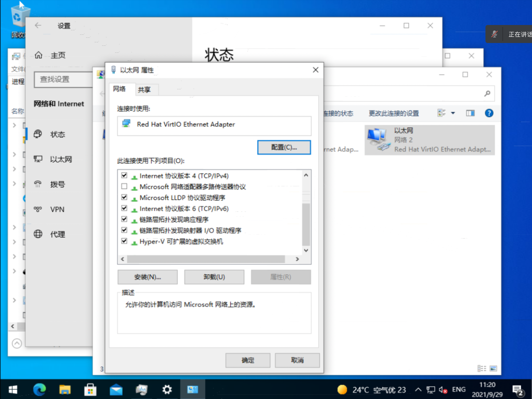The height and width of the screenshot is (399, 532).
Task: Open VPN settings in sidebar
Action: coord(57,209)
